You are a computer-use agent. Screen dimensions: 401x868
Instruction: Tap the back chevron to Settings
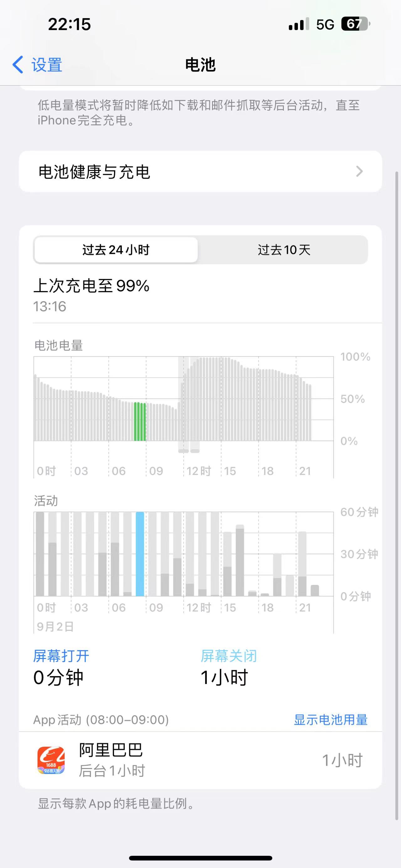(18, 64)
